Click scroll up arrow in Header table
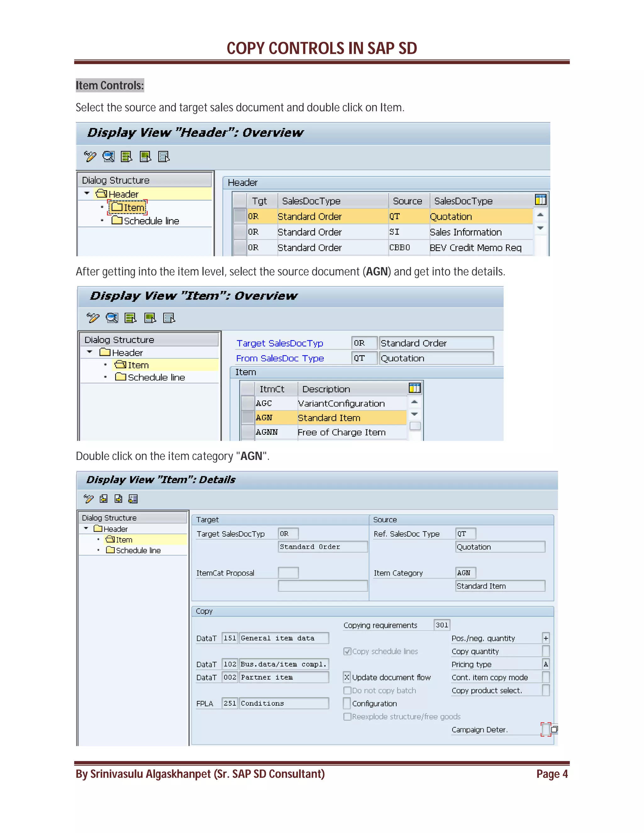This screenshot has width=644, height=833. point(540,215)
